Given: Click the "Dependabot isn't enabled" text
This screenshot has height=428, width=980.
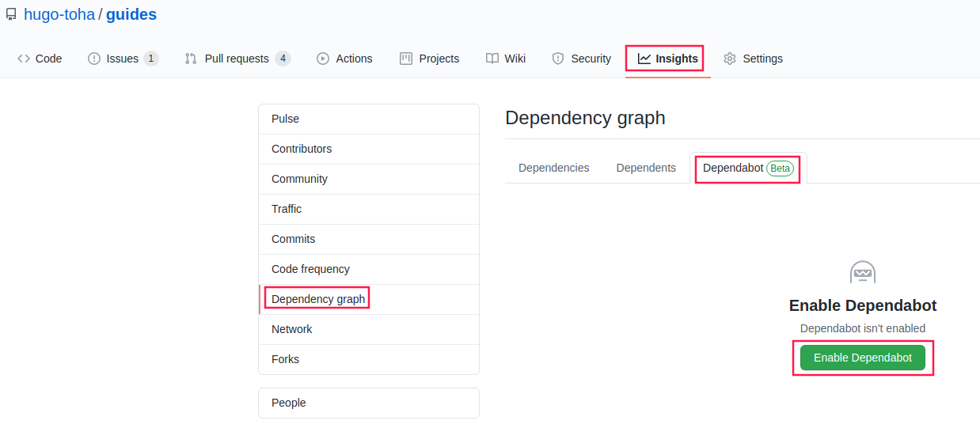Looking at the screenshot, I should click(863, 328).
